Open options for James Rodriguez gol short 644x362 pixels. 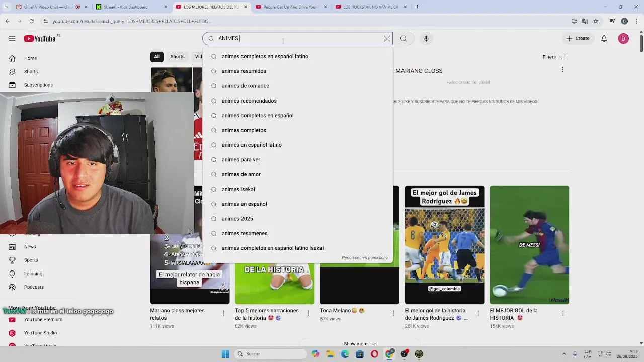pos(478,313)
